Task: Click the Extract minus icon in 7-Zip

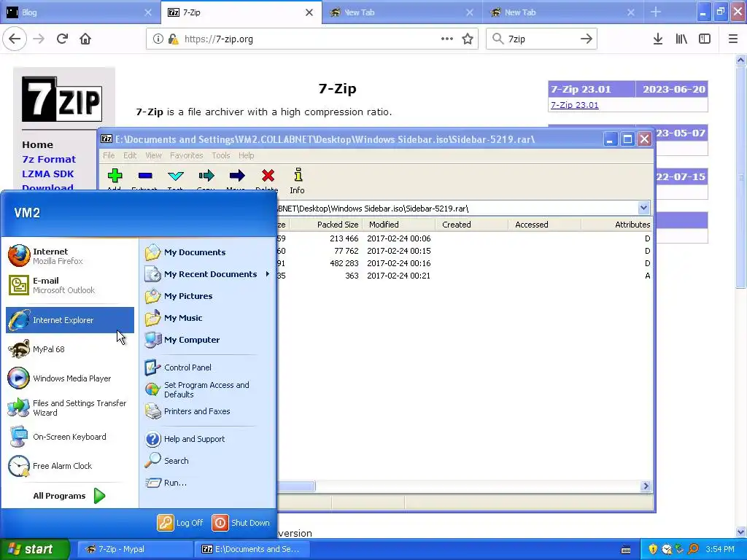Action: tap(145, 176)
